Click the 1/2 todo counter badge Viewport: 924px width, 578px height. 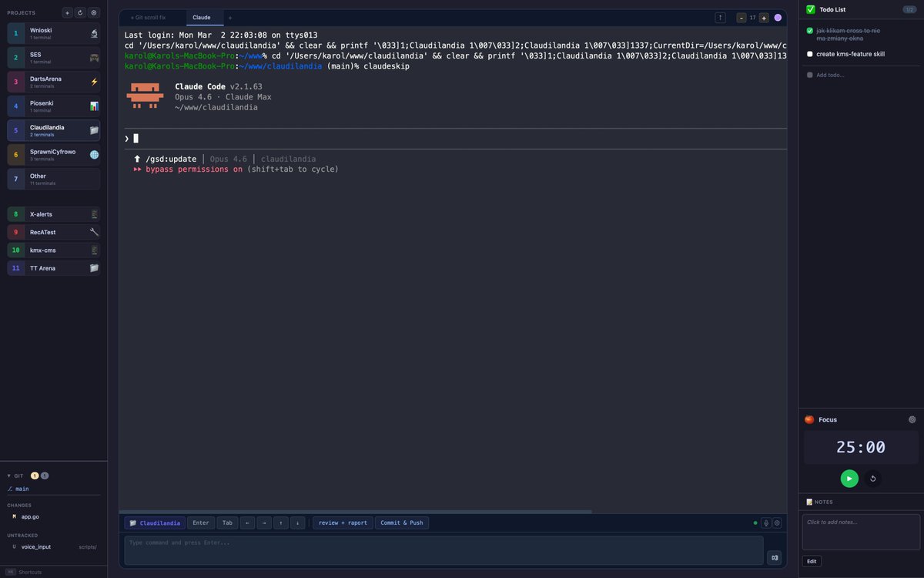pos(909,9)
